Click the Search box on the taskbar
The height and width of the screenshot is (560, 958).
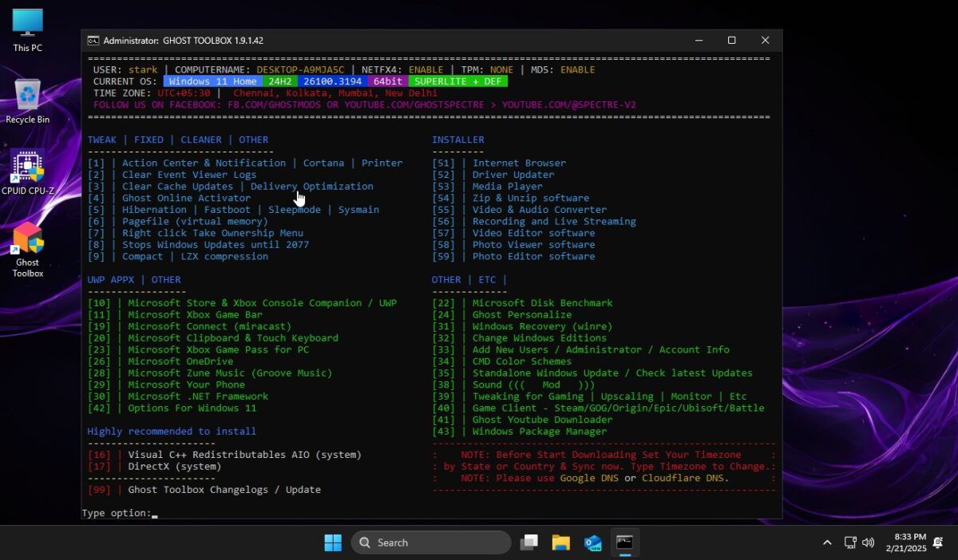point(431,542)
